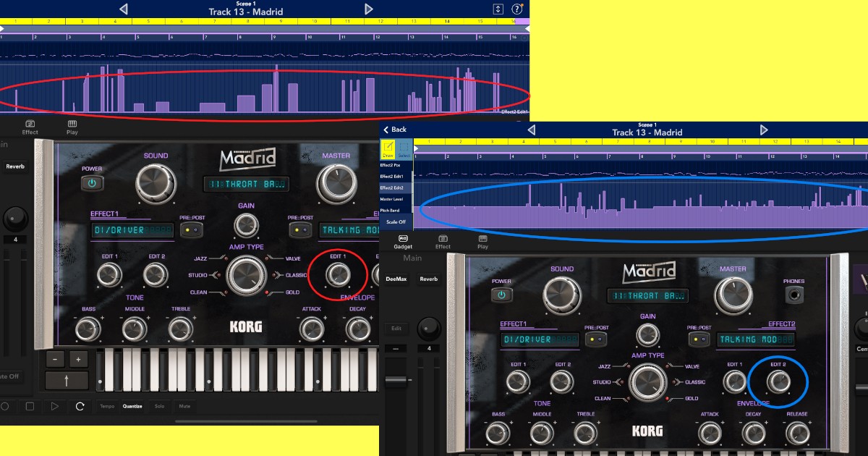The image size is (868, 456).
Task: Click Reverb button in left screenshot mixer
Action: click(14, 166)
